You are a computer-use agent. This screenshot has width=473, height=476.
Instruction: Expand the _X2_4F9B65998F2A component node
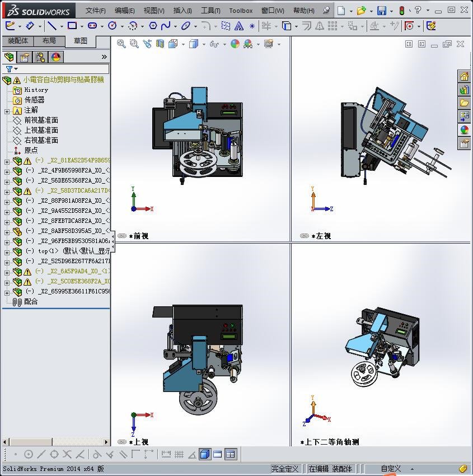pyautogui.click(x=7, y=172)
